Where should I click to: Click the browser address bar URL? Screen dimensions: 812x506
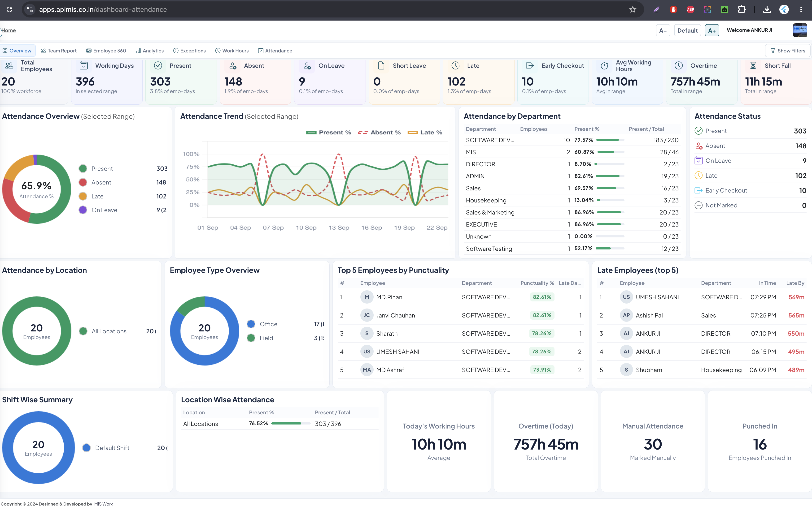point(103,9)
